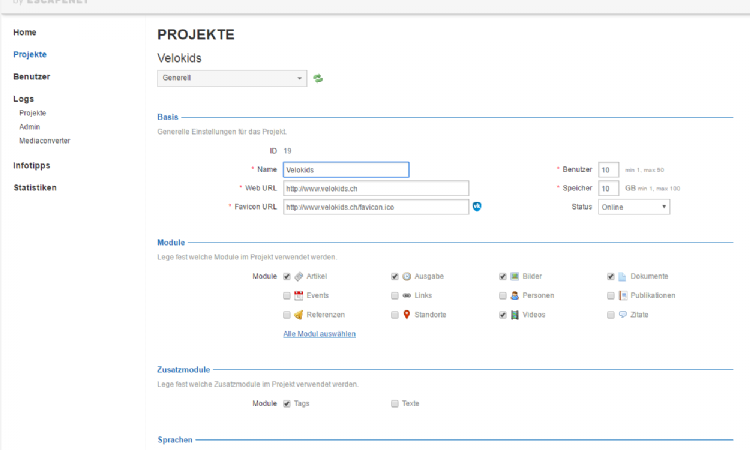Open the Status dropdown set to Online
Image resolution: width=750 pixels, height=450 pixels.
(633, 207)
